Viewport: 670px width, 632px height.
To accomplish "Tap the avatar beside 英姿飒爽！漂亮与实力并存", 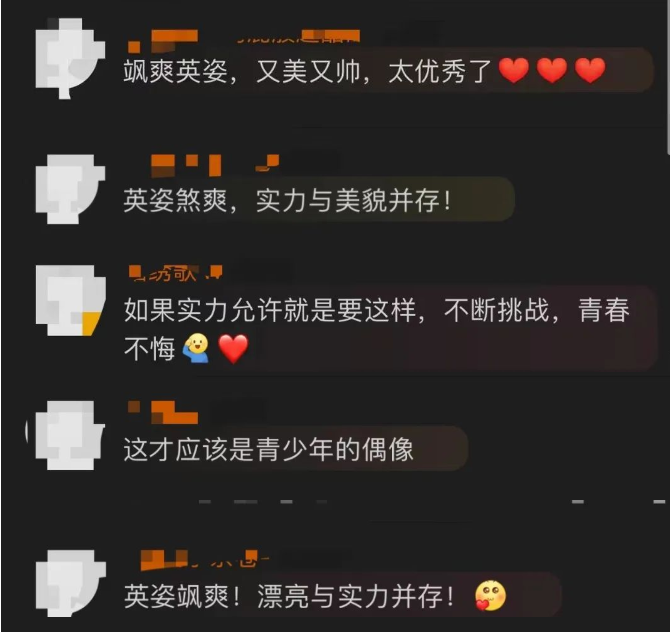I will coord(71,583).
